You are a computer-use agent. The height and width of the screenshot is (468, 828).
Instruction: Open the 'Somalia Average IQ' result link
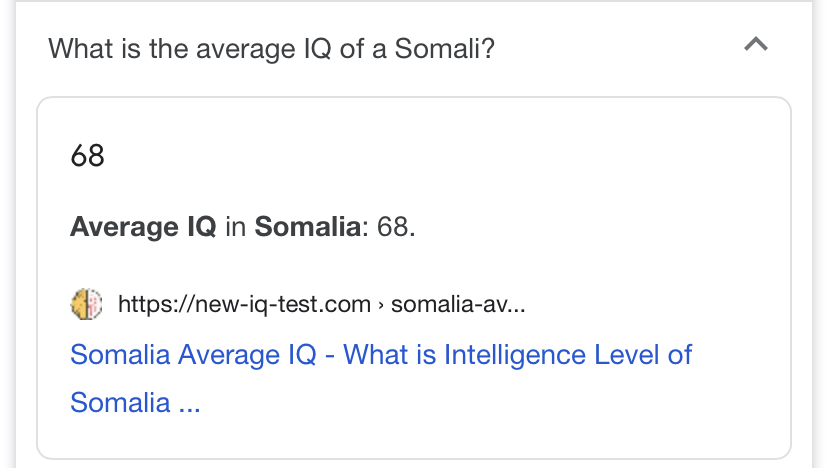pos(381,378)
